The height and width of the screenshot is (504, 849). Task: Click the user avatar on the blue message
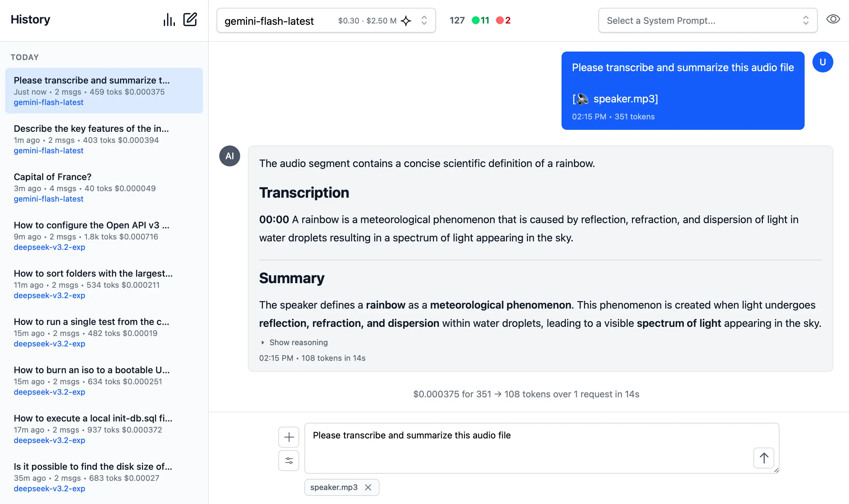tap(823, 62)
